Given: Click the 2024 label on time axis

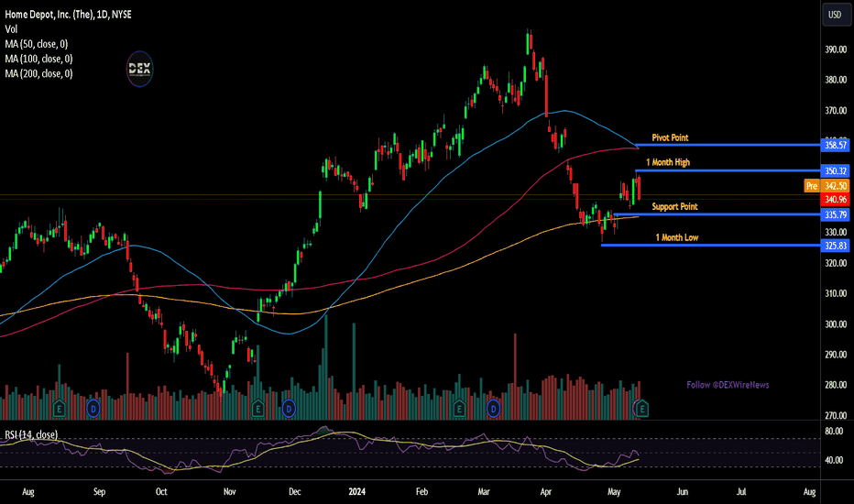Looking at the screenshot, I should coord(356,491).
